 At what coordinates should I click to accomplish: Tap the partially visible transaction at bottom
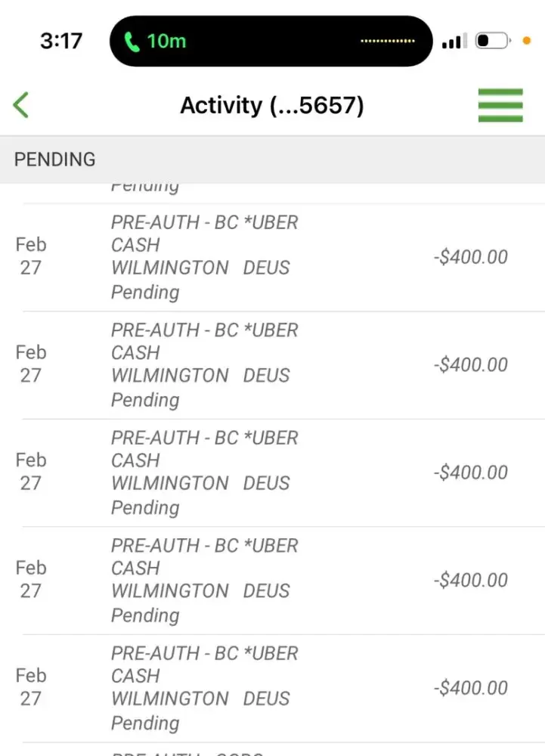tap(272, 750)
